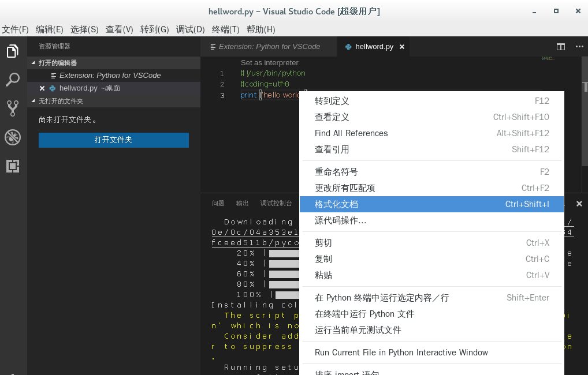Close the hellword.py tab
588x375 pixels.
[x=402, y=47]
